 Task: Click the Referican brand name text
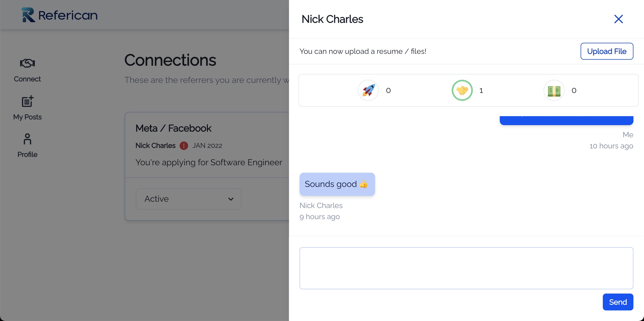[x=68, y=15]
